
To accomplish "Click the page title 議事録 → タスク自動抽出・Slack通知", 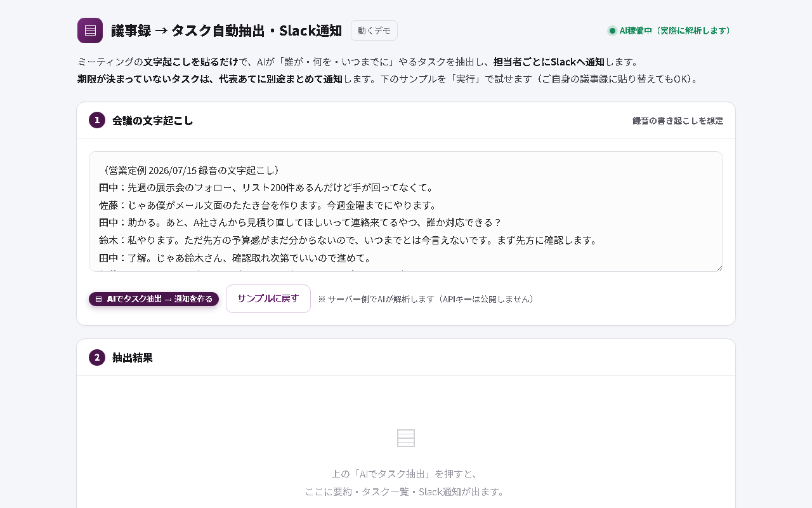I will [x=226, y=30].
